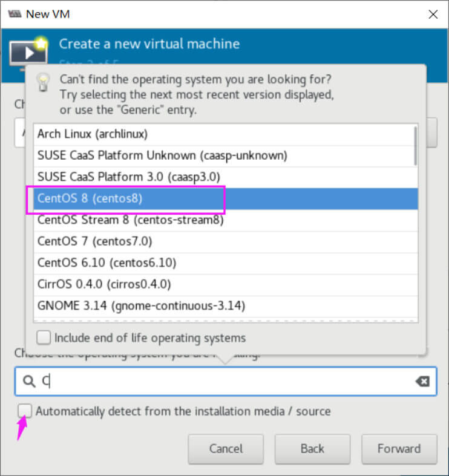Click the clear-text icon in search field
449x476 pixels.
coord(422,381)
